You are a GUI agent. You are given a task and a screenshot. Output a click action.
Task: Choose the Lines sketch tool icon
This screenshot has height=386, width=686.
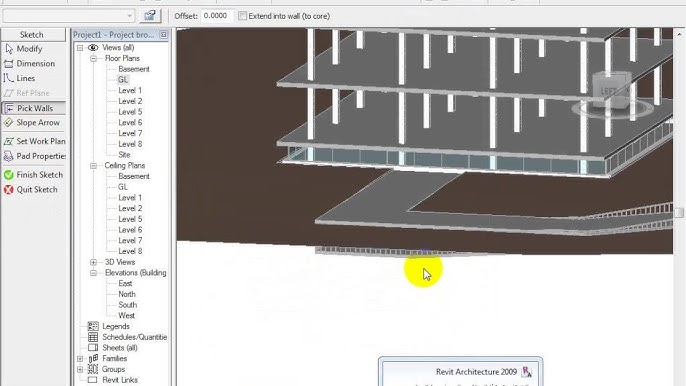tap(8, 78)
